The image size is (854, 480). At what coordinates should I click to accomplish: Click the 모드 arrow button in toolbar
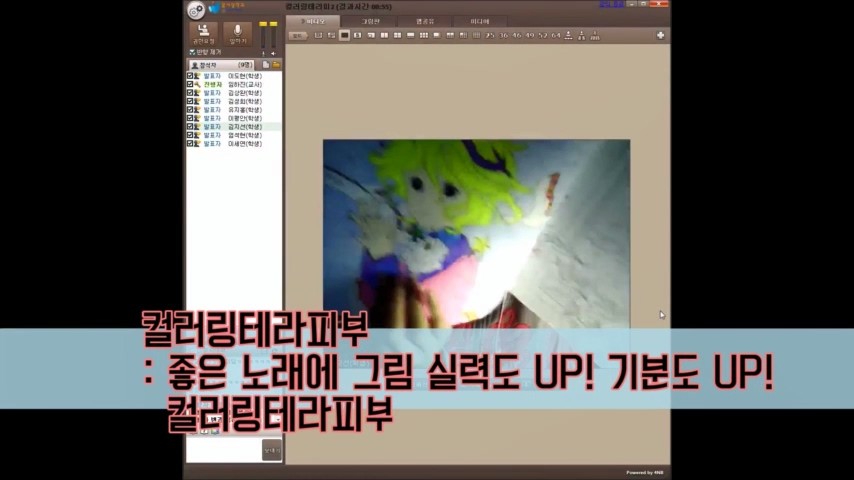pos(298,35)
